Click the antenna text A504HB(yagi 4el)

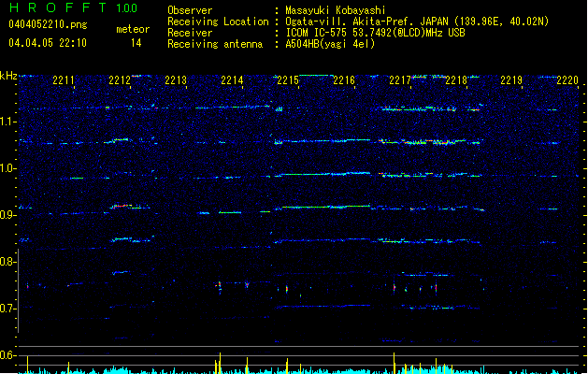330,44
